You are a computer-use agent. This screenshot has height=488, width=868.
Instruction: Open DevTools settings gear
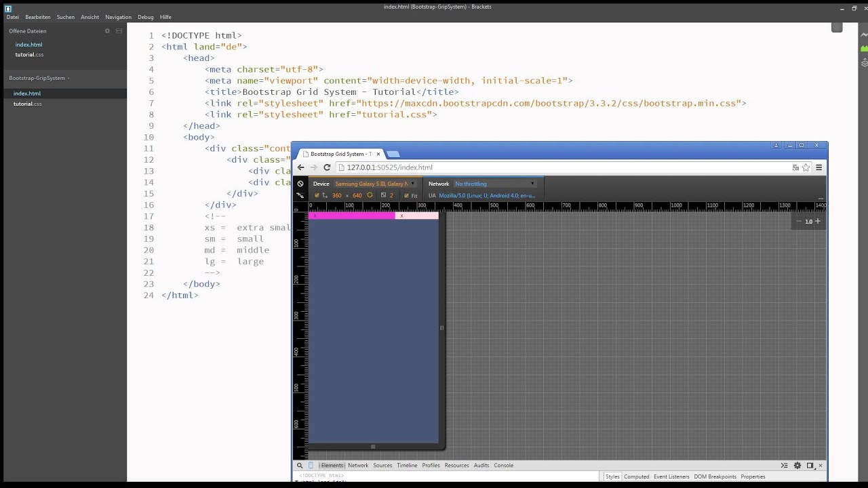point(797,466)
